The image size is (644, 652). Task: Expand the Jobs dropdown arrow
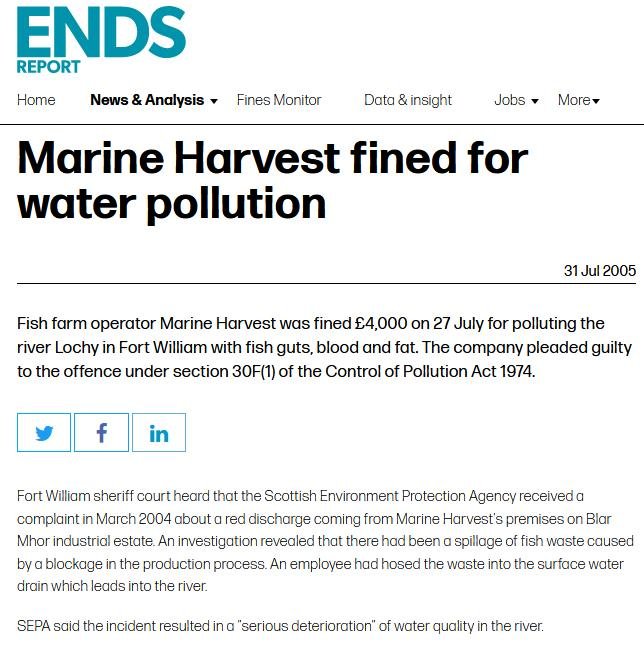click(x=535, y=101)
